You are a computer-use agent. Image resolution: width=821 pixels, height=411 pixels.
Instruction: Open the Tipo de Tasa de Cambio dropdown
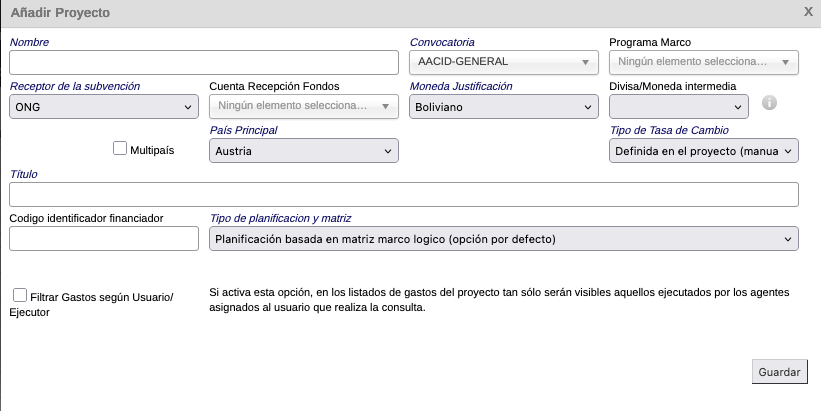703,151
